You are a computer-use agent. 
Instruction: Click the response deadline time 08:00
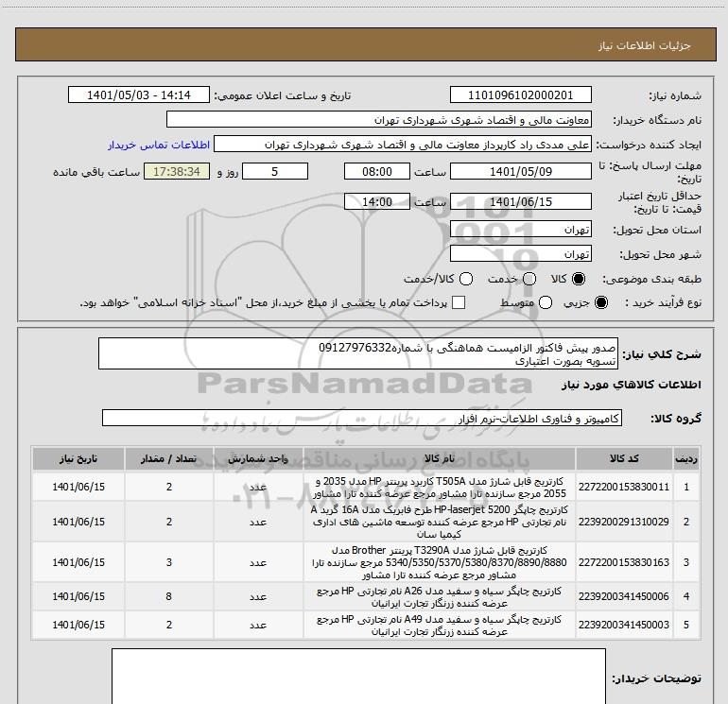pos(377,171)
